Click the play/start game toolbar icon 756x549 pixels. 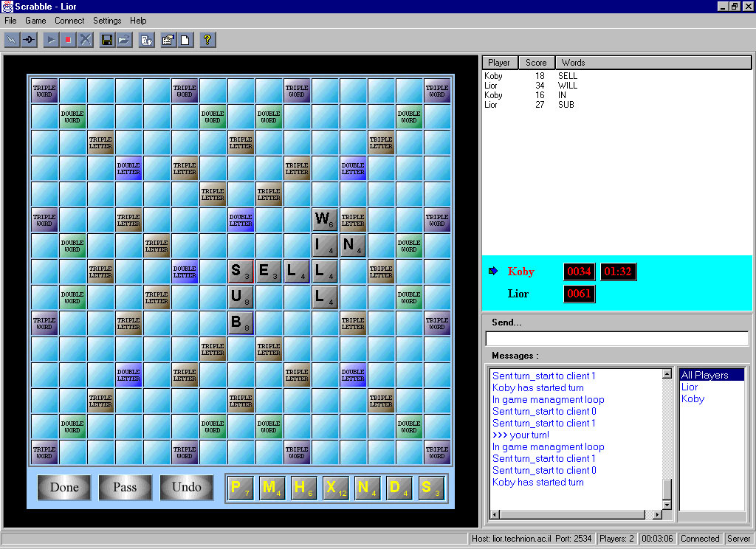click(51, 40)
